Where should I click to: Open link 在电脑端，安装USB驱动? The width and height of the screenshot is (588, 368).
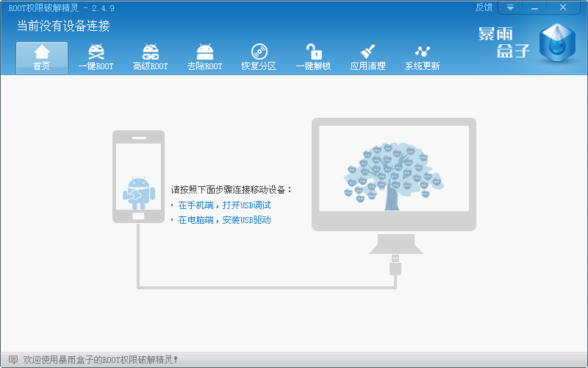coord(224,220)
